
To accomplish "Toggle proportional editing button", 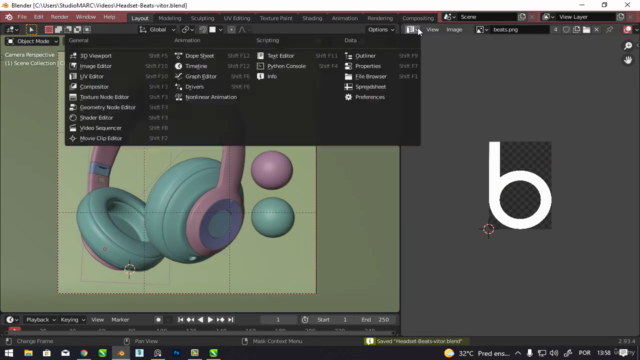I will [231, 29].
